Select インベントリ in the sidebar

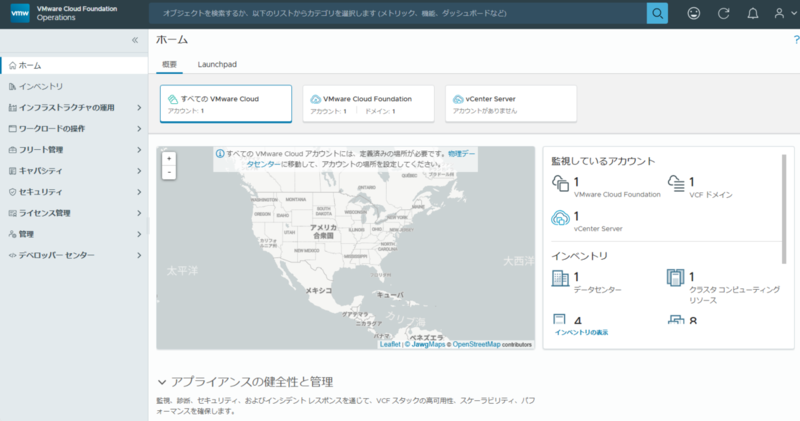coord(74,87)
